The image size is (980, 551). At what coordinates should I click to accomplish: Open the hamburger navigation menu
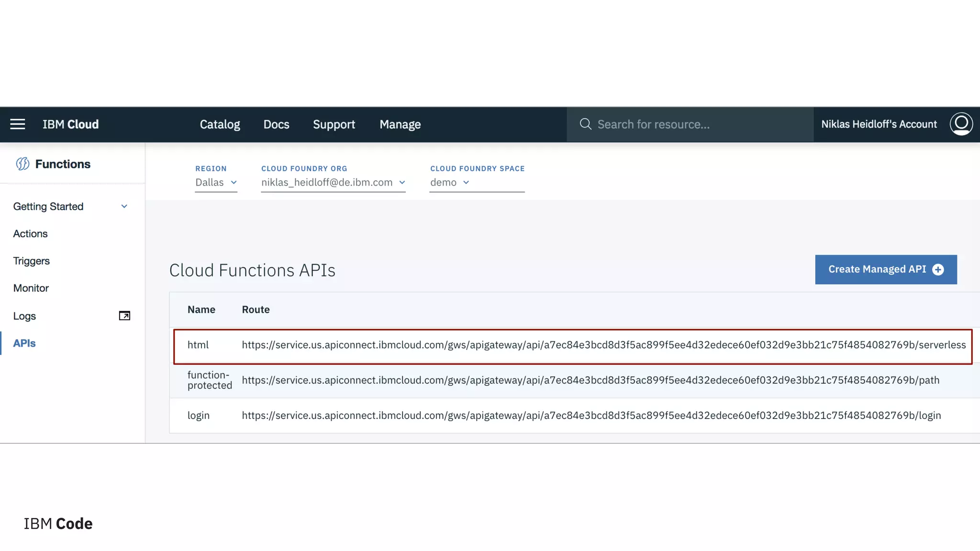pos(18,124)
